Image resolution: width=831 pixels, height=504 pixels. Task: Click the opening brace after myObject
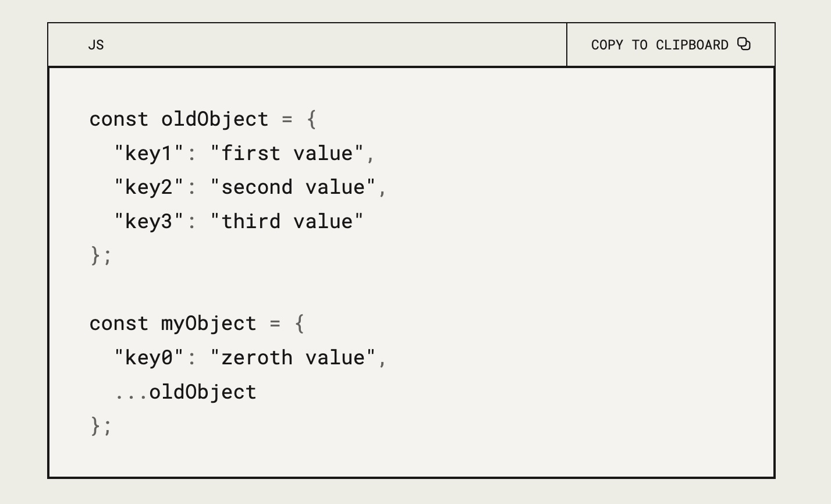(300, 324)
